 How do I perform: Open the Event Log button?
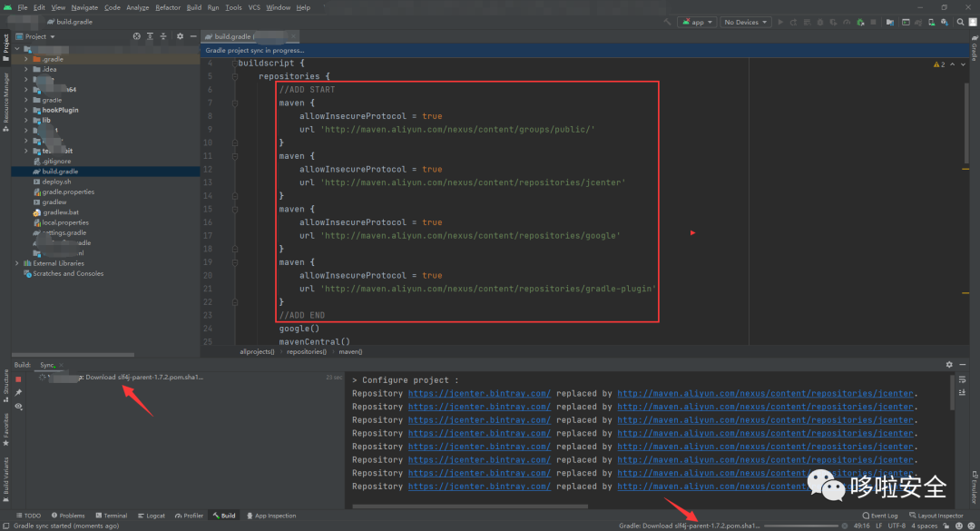point(880,516)
